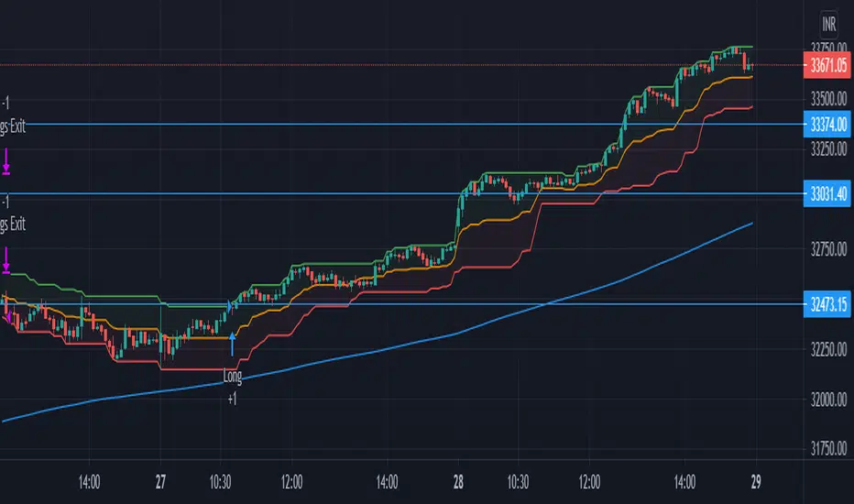
Task: Click the 33750.00 price scale tick
Action: click(827, 48)
